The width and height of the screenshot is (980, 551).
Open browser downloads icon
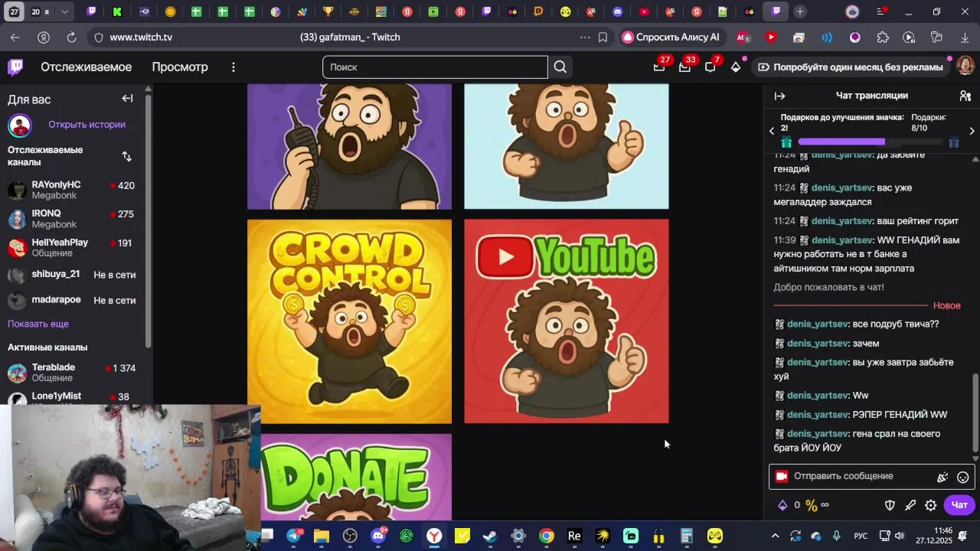tap(965, 37)
